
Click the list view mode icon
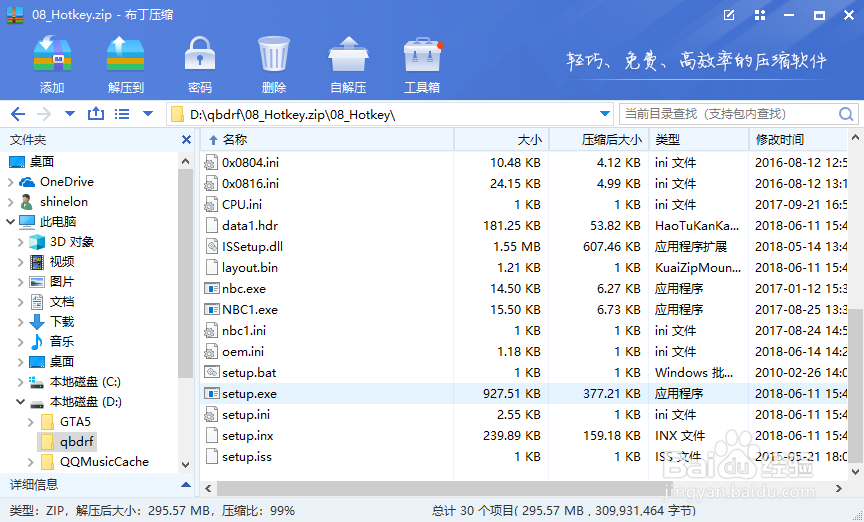coord(122,114)
